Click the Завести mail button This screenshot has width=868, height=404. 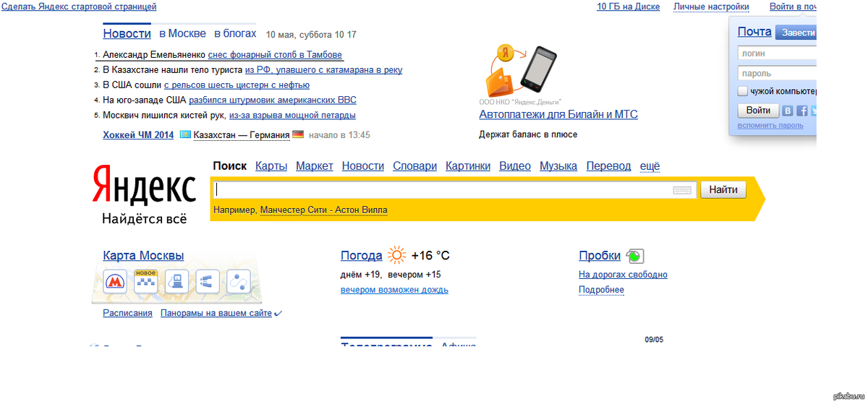(x=796, y=33)
